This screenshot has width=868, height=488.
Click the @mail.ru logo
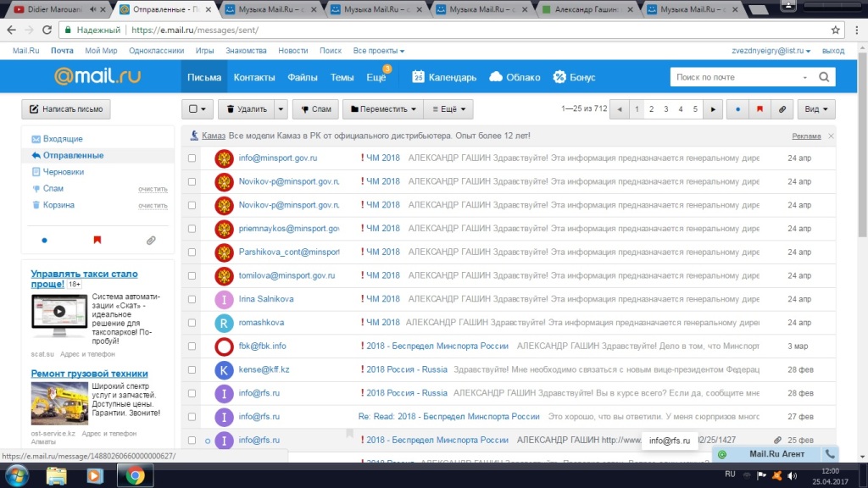[97, 76]
